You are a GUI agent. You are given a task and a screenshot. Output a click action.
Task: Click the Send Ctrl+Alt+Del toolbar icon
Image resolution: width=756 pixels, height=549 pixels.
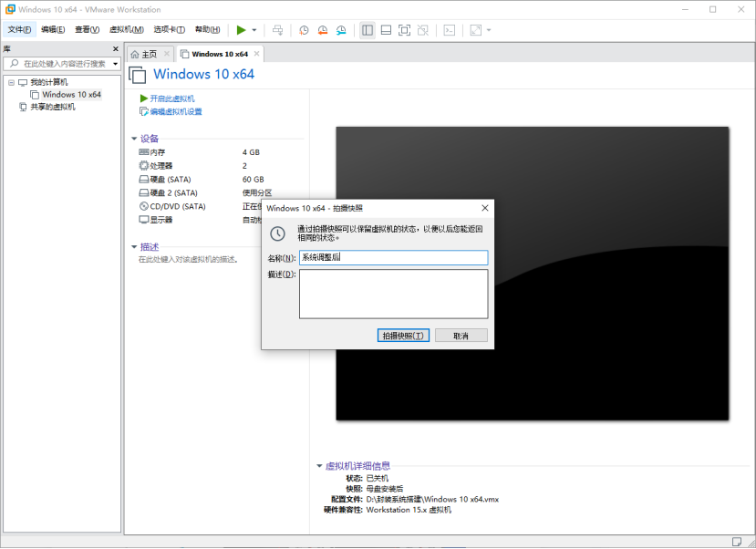click(278, 30)
